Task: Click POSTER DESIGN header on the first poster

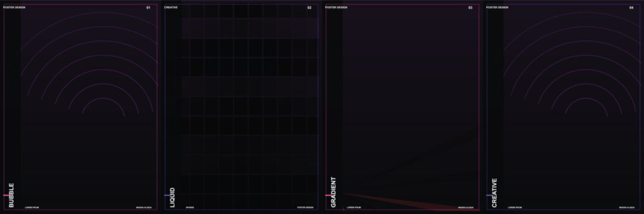Action: tap(12, 7)
